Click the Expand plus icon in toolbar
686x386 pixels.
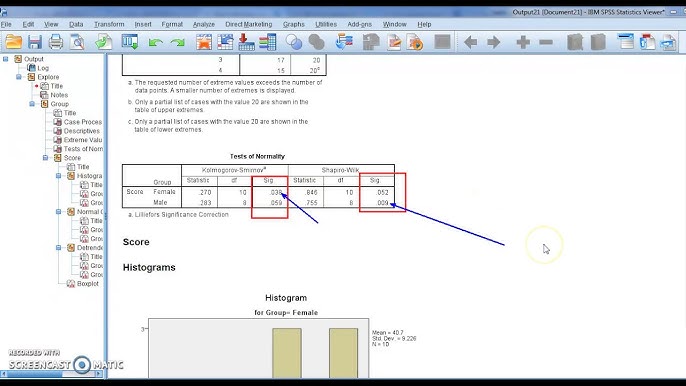(523, 42)
